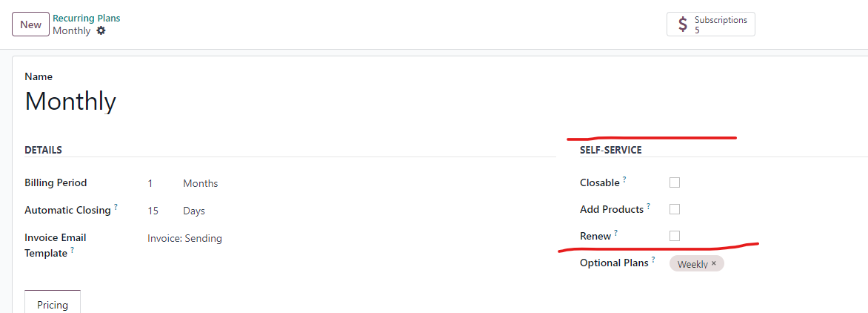Click the New button
The height and width of the screenshot is (313, 868).
coord(31,24)
